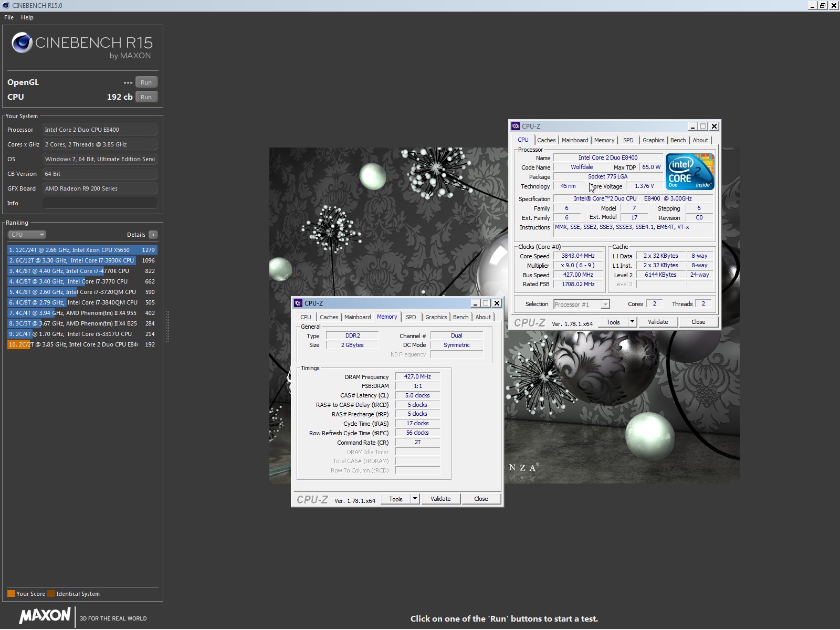Viewport: 840px width, 630px height.
Task: Minimize the CPU-Z processor window
Action: point(692,126)
